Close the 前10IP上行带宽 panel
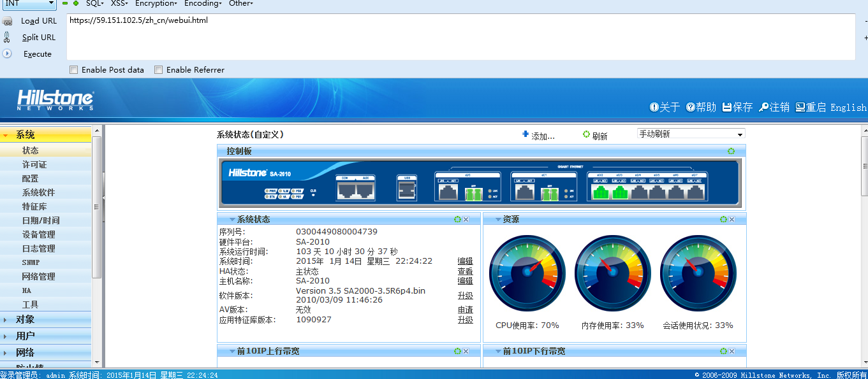 point(466,351)
